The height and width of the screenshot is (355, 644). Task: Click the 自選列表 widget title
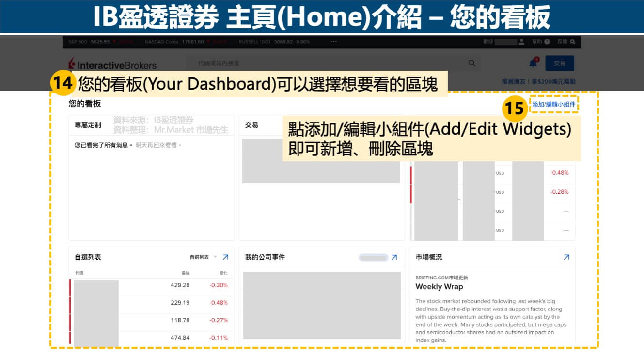[x=88, y=257]
